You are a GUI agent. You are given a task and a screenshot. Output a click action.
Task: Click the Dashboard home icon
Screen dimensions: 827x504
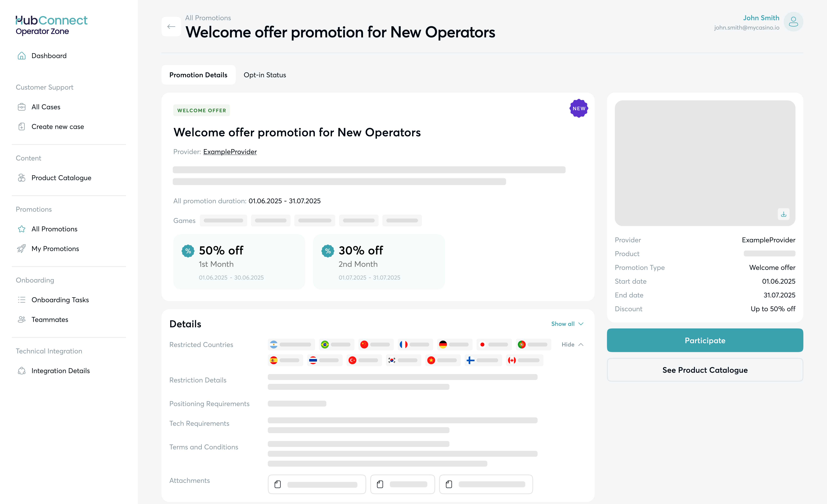point(21,56)
